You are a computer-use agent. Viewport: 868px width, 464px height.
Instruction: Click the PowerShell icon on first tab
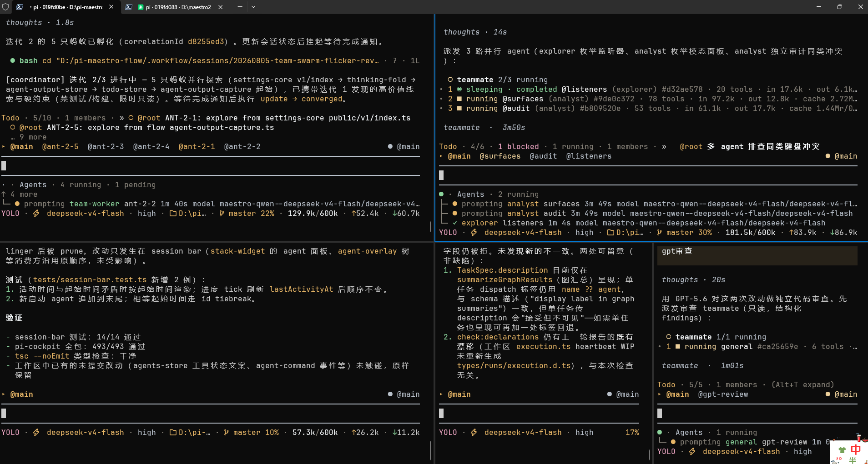[x=20, y=7]
